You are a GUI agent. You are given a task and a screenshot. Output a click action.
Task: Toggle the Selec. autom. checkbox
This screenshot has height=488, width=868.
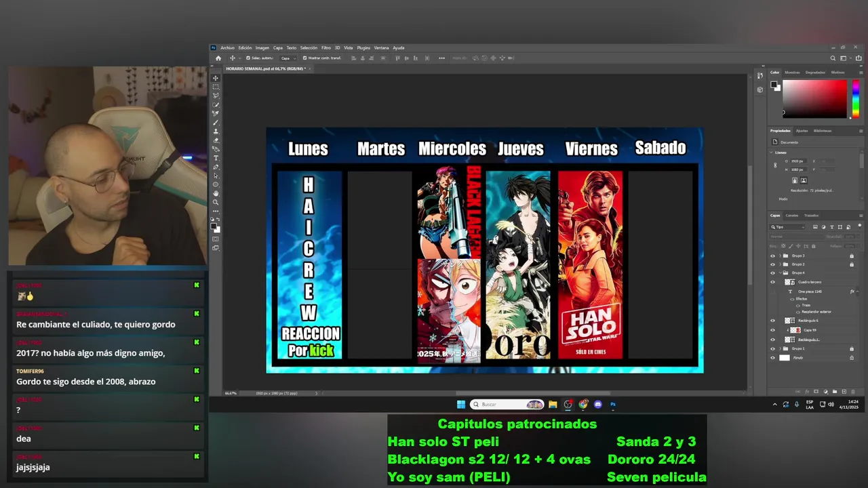248,58
